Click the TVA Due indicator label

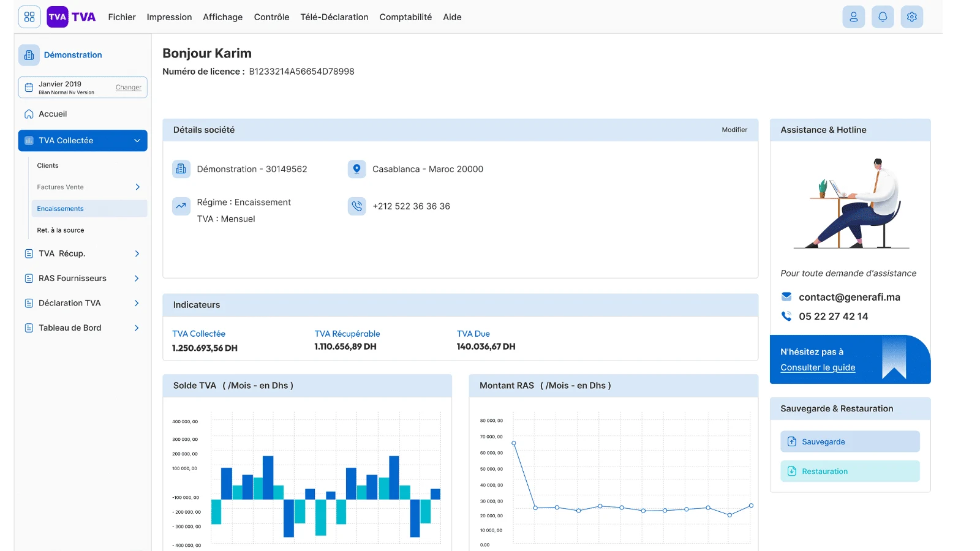tap(473, 334)
